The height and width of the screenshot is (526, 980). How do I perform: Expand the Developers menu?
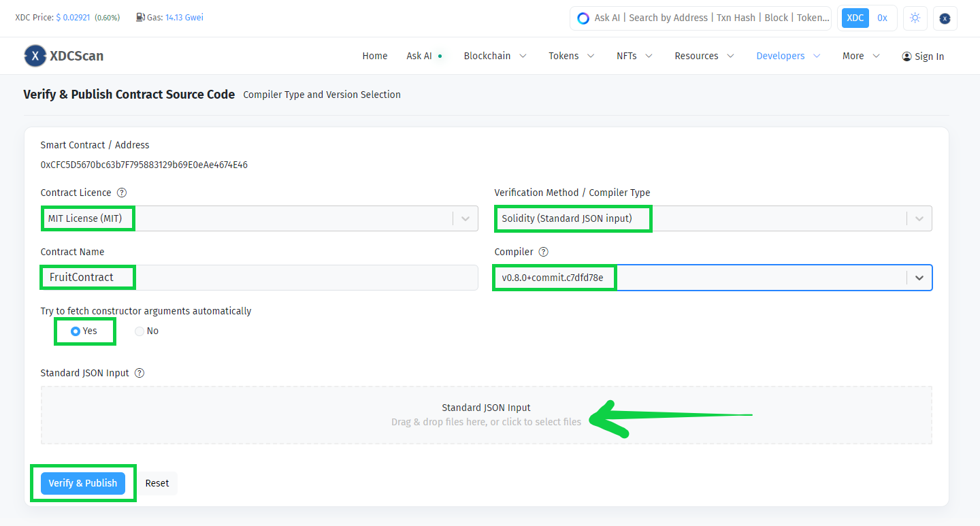(788, 56)
